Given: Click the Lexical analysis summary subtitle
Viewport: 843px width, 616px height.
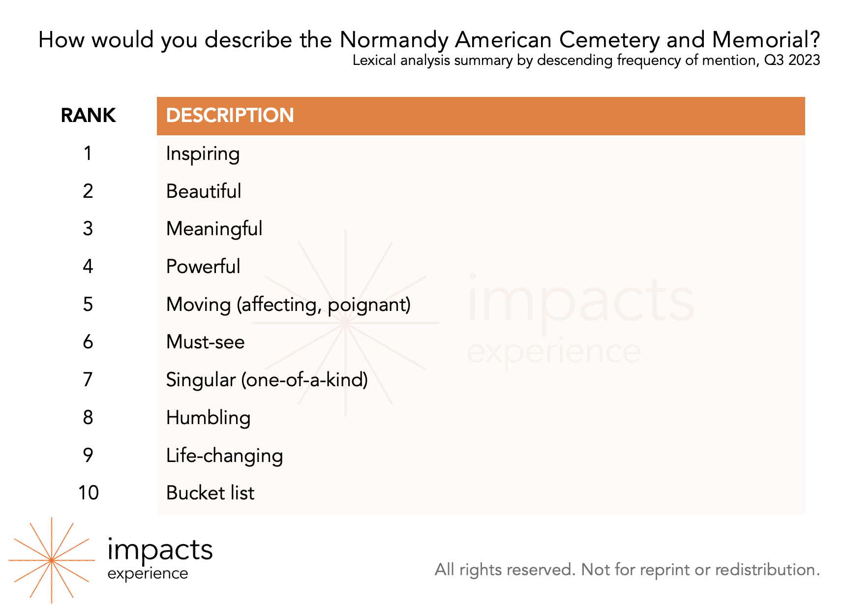Looking at the screenshot, I should (x=586, y=61).
